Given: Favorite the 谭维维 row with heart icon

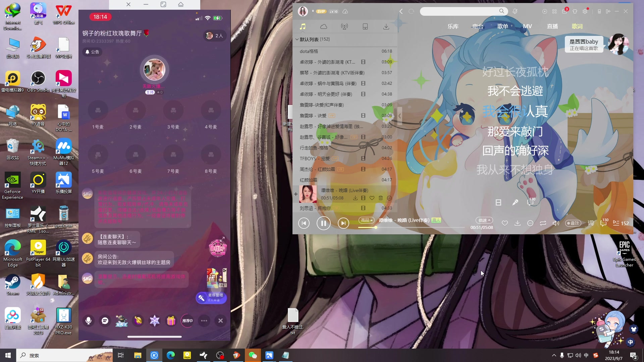Looking at the screenshot, I should (x=372, y=198).
